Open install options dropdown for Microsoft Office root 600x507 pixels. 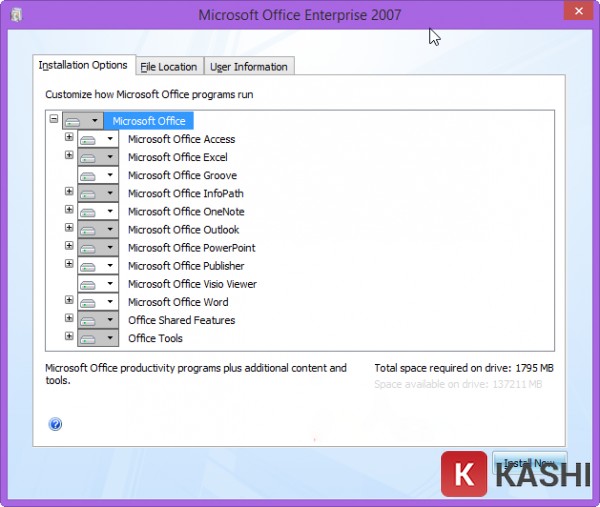point(94,121)
